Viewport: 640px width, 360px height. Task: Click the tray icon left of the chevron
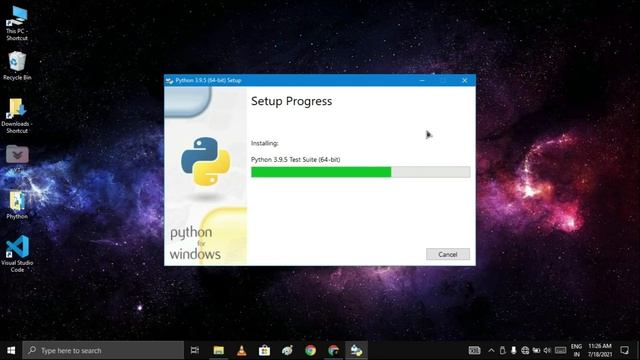474,351
